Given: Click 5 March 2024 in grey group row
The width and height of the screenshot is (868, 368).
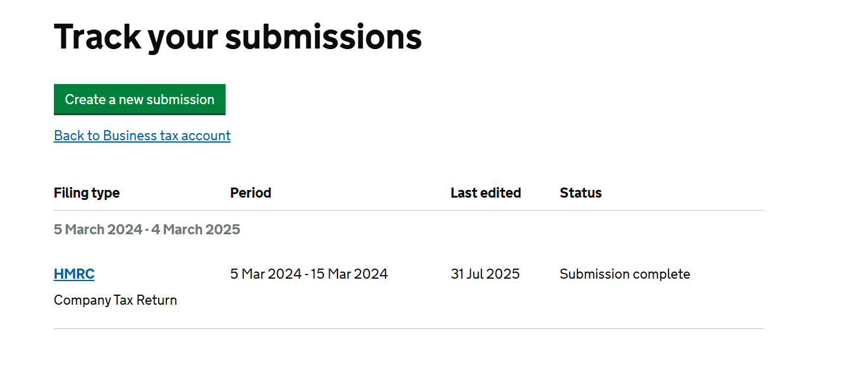Looking at the screenshot, I should [98, 230].
